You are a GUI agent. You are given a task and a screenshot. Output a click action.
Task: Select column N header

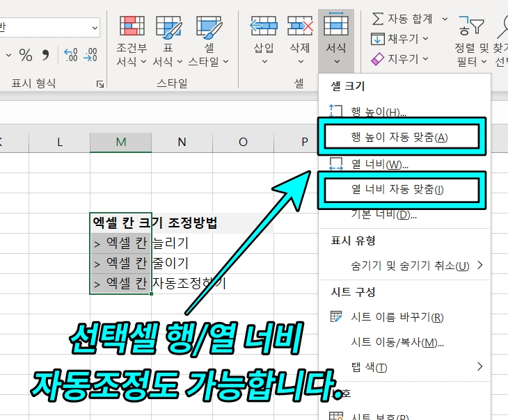(182, 142)
